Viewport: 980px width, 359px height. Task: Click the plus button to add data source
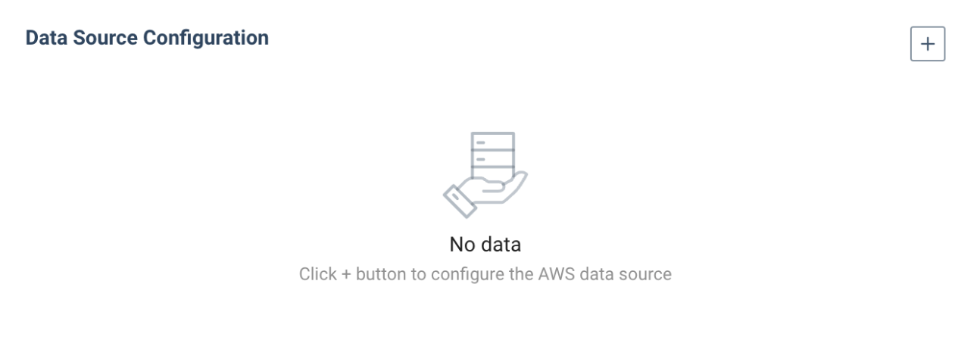coord(927,45)
